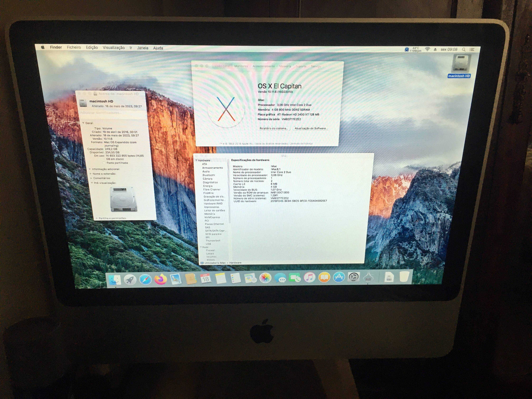This screenshot has height=399, width=532.
Task: Expand Informação adicional section
Action: coord(90,169)
